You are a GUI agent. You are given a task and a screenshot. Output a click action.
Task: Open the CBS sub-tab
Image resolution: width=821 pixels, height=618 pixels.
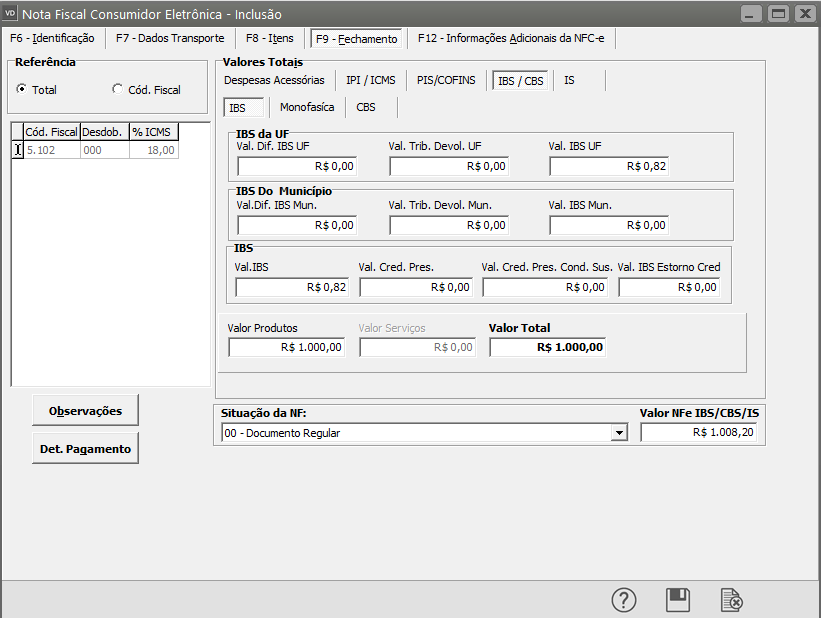click(366, 107)
